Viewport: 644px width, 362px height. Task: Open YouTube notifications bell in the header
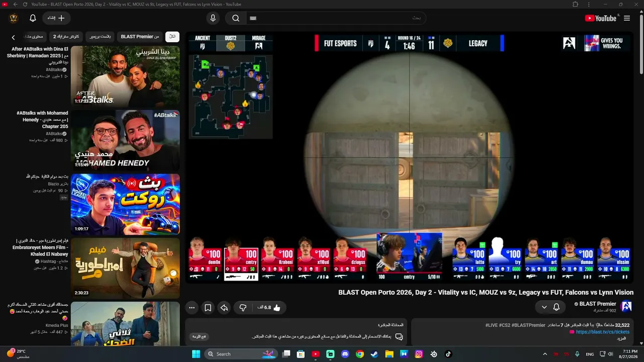pos(33,18)
